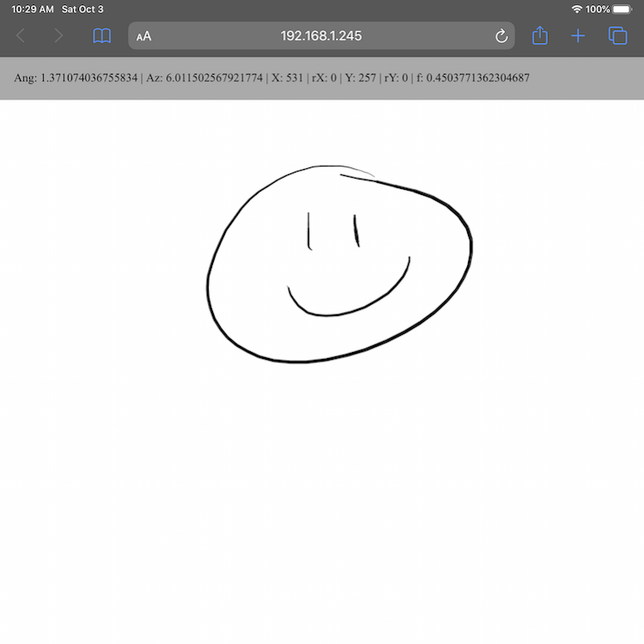
Task: Tap the 10:29 AM clock
Action: pos(33,9)
